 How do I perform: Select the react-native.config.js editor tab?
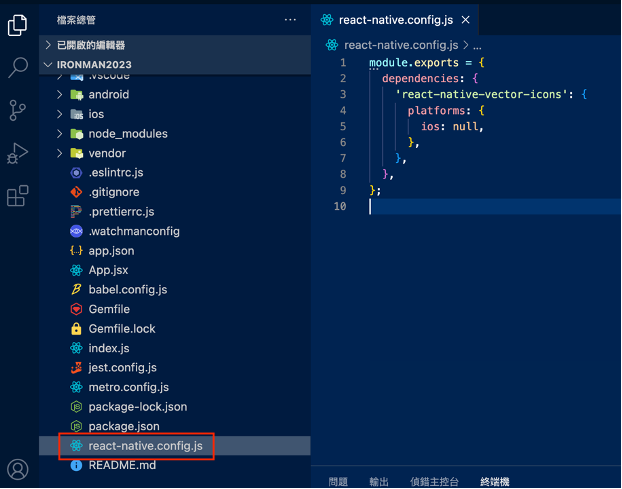(395, 20)
